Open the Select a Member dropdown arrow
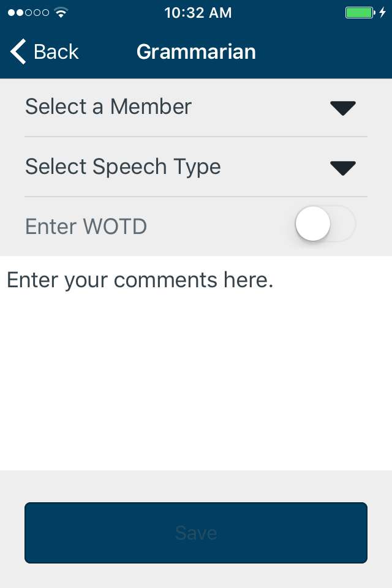The image size is (392, 588). pyautogui.click(x=343, y=108)
